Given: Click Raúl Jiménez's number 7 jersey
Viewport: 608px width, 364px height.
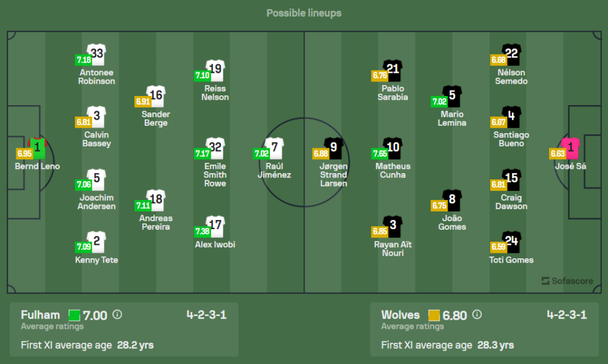Looking at the screenshot, I should point(275,148).
